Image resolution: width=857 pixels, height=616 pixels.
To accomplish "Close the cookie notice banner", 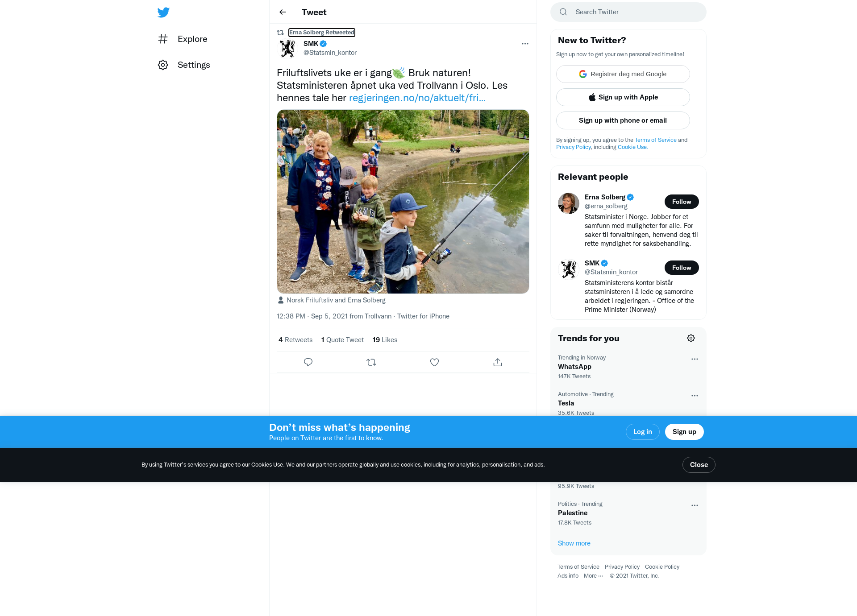I will [699, 465].
